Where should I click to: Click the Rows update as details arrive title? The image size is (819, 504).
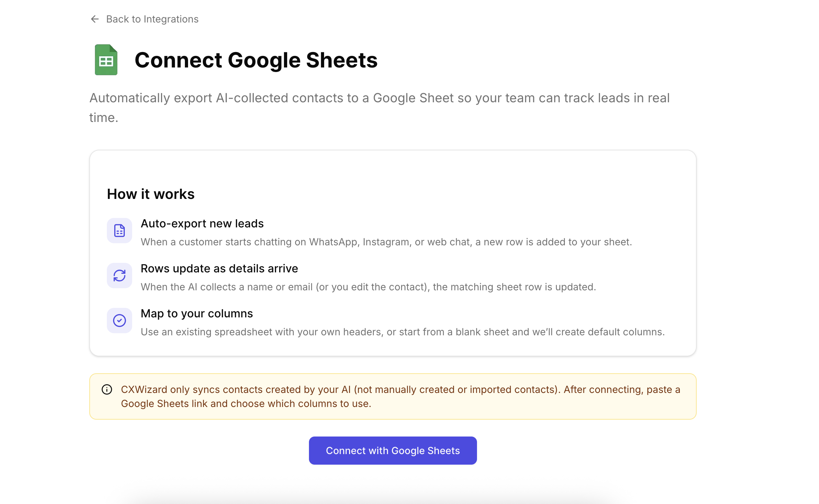219,269
